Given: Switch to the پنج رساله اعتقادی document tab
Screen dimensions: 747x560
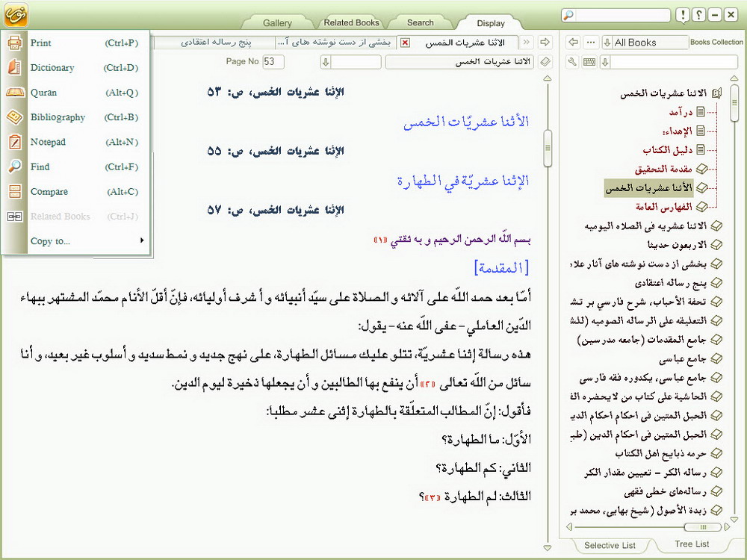Looking at the screenshot, I should pyautogui.click(x=215, y=43).
